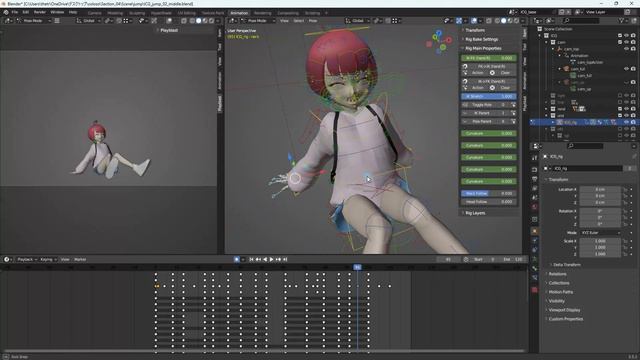The width and height of the screenshot is (640, 360).
Task: Open the Edit menu
Action: tap(26, 12)
